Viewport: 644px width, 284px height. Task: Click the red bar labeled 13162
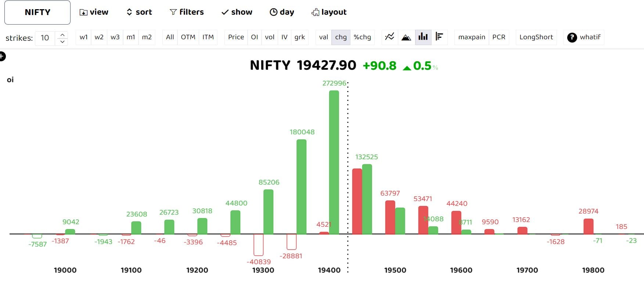click(x=522, y=230)
